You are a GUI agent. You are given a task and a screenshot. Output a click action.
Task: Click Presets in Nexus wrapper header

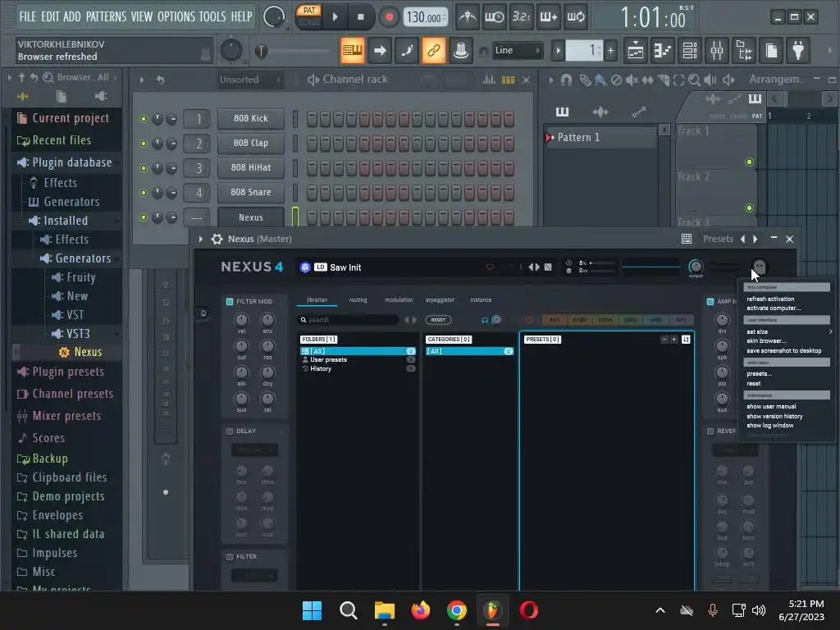pyautogui.click(x=718, y=239)
